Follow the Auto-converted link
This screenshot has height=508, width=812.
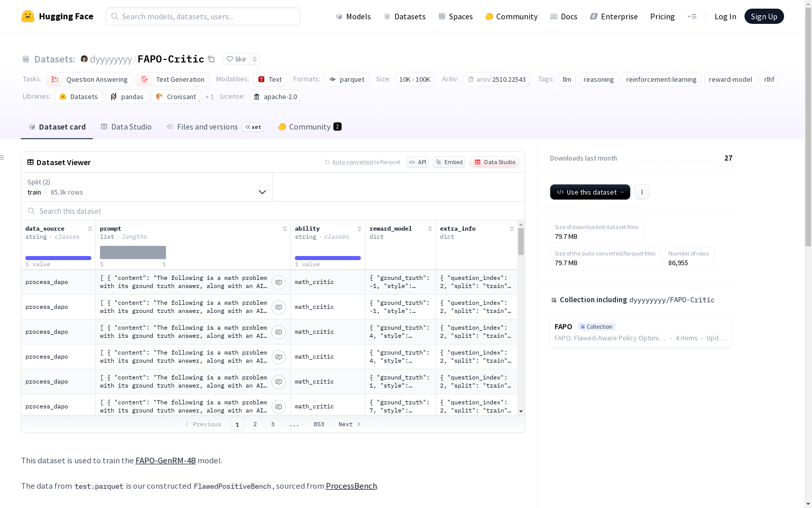coord(353,162)
